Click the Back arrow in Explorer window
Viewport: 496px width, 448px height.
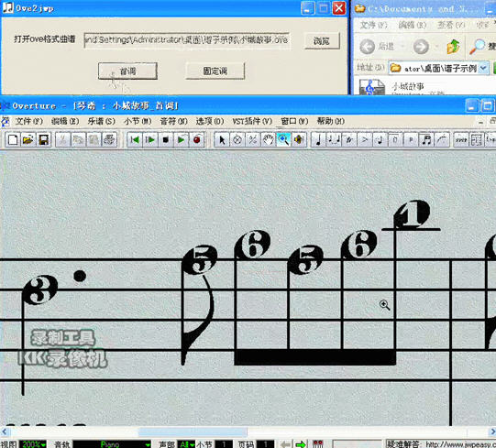pos(368,47)
